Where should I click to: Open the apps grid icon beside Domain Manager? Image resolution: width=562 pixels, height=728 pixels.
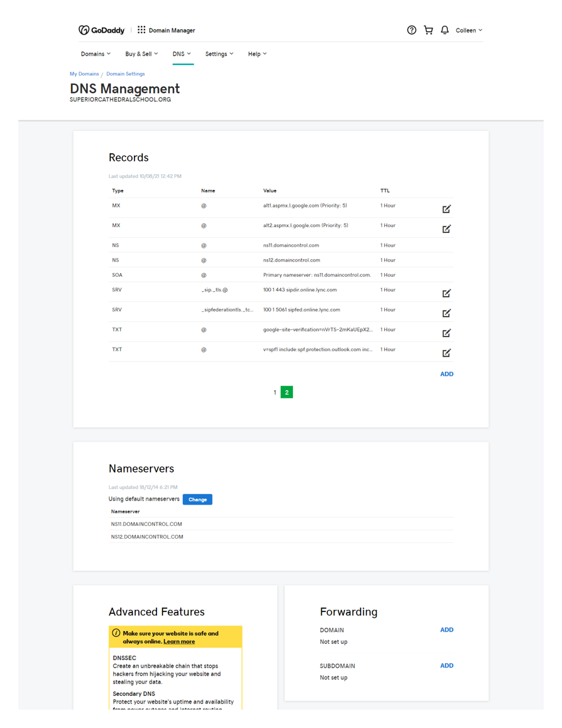[x=141, y=30]
